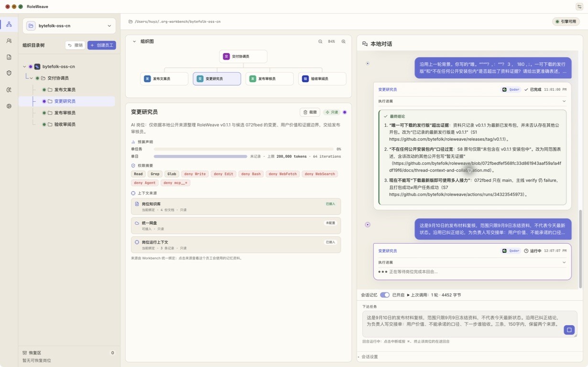Open the organization tree sidebar icon

pos(9,24)
